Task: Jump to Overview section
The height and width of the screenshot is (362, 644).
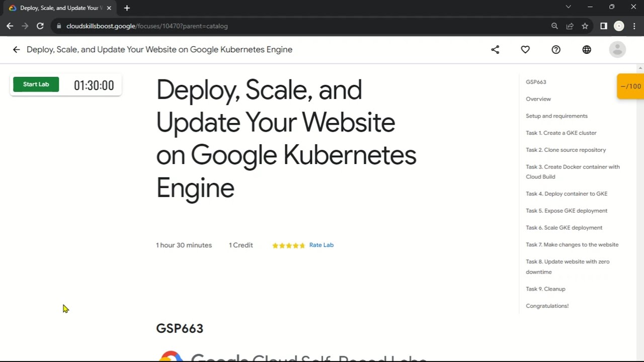Action: pos(538,99)
